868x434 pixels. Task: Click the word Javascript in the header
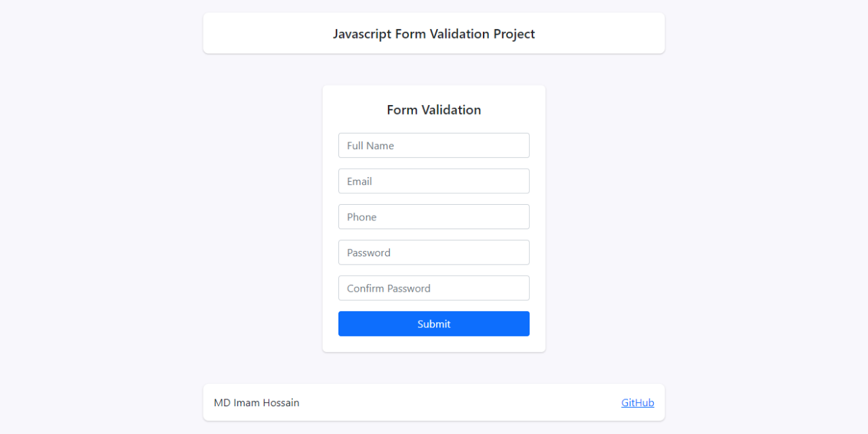point(362,34)
